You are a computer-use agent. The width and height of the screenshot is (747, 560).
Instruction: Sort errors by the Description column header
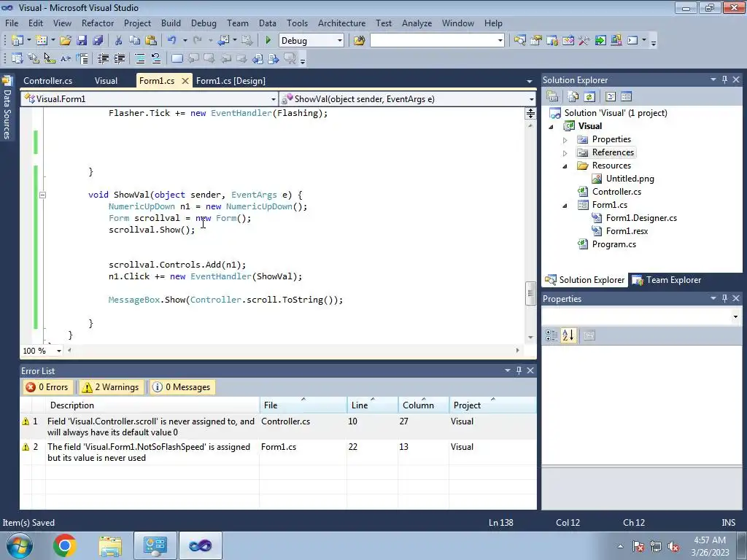[152, 405]
